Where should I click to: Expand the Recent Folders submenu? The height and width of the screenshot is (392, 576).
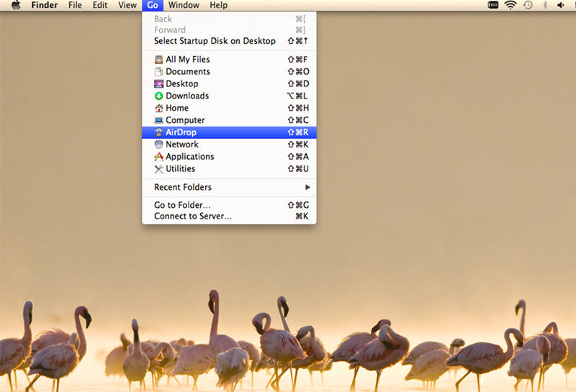229,187
